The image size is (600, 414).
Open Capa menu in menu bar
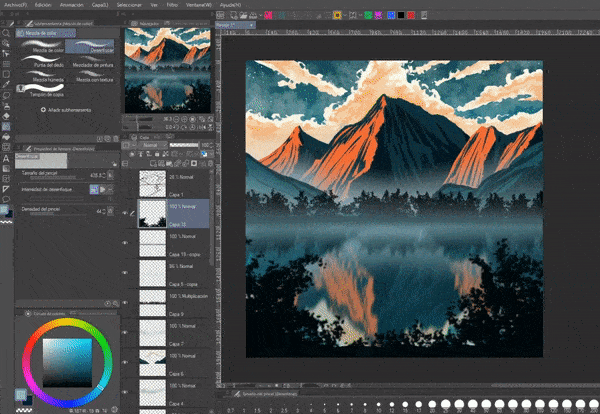tap(100, 5)
